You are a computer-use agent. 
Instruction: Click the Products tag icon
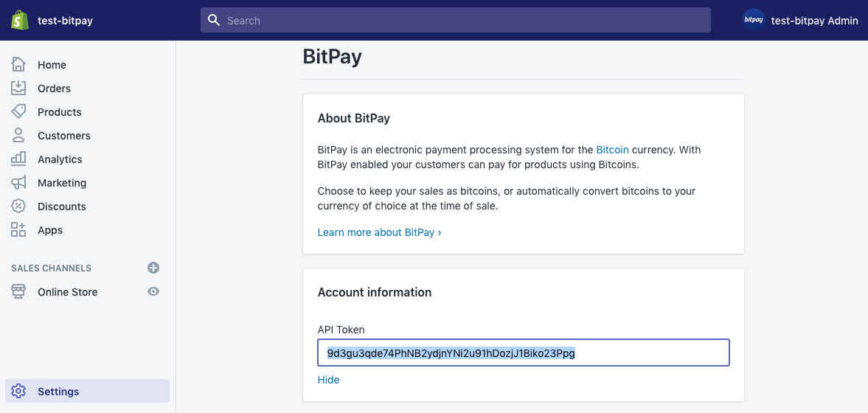[x=18, y=111]
